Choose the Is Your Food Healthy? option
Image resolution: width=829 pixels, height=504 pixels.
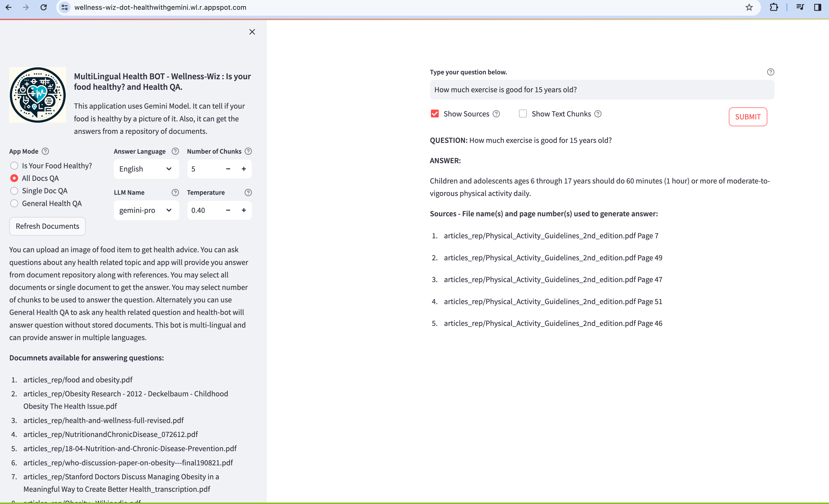[14, 166]
